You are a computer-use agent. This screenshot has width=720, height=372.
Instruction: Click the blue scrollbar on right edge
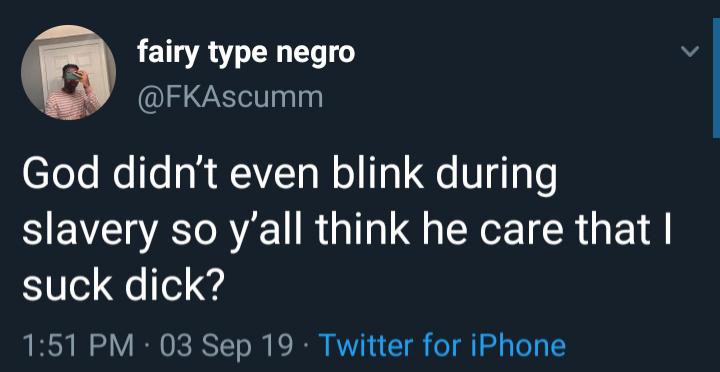coord(716,78)
